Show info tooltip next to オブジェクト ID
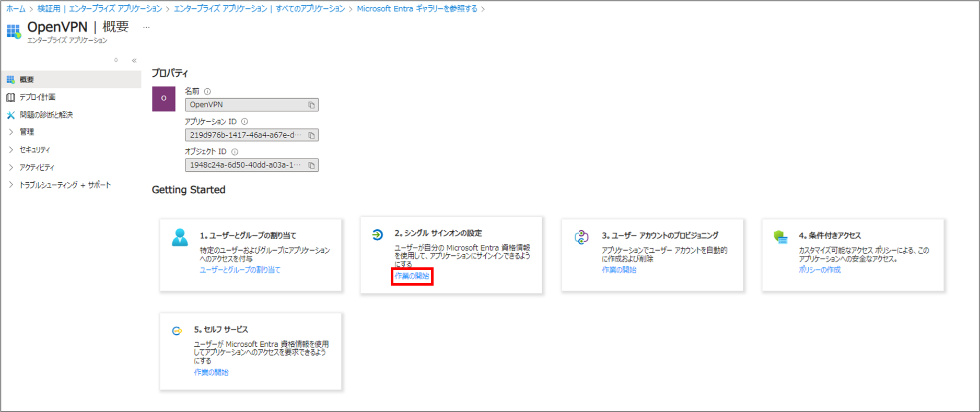980x412 pixels. coord(235,152)
